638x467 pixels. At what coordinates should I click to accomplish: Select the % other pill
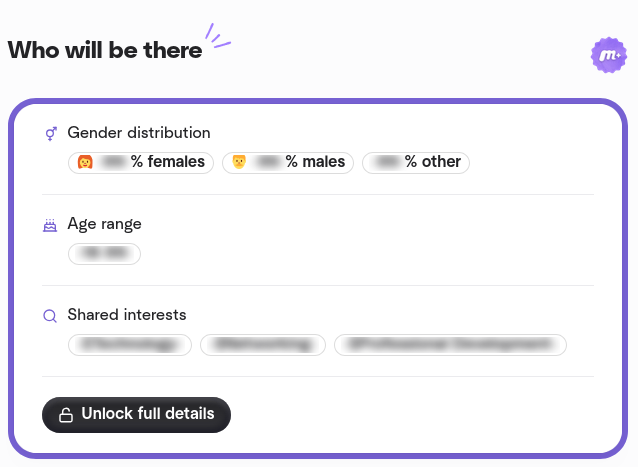coord(416,162)
